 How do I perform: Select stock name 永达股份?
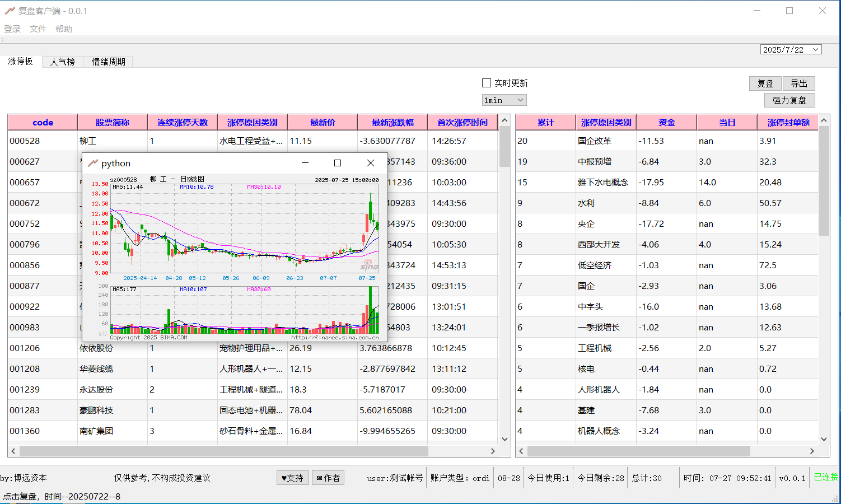(113, 389)
